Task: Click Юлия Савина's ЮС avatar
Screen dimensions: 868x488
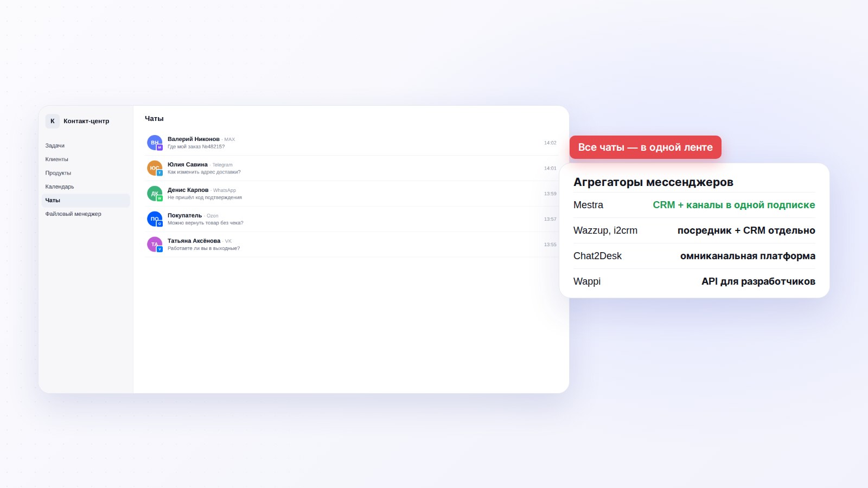Action: (x=155, y=168)
